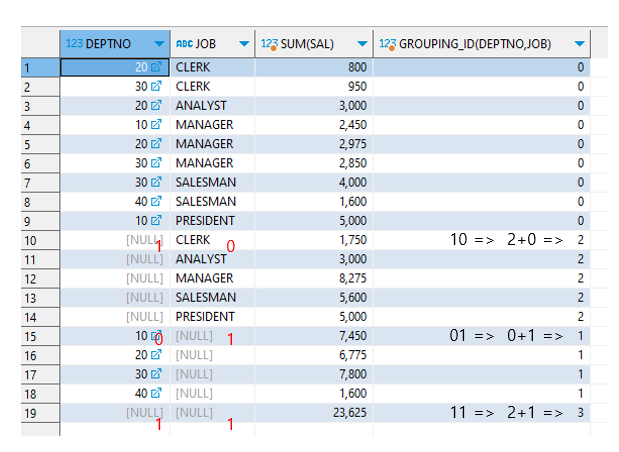This screenshot has width=619, height=452.
Task: Open link icon in row 1 DEPTNO cell
Action: [156, 67]
